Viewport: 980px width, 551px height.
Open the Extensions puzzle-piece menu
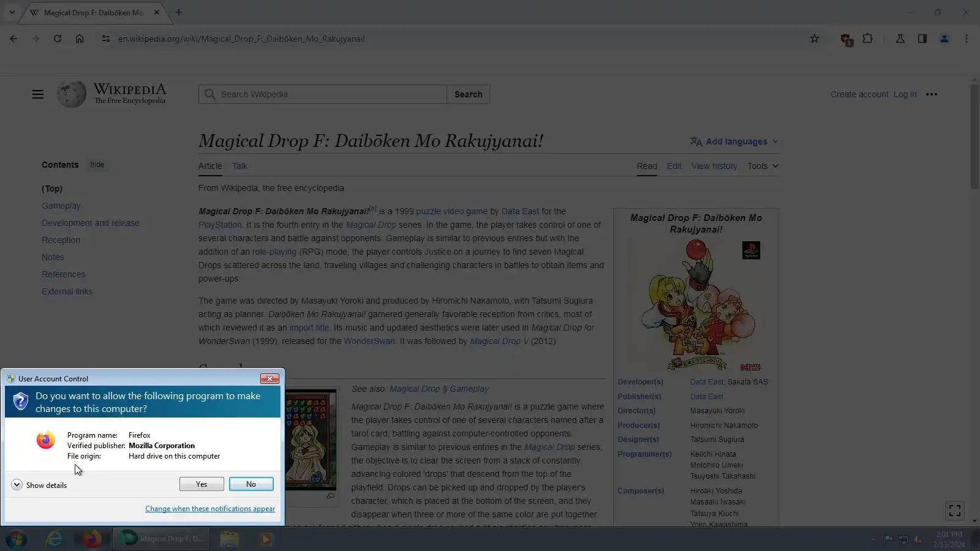click(x=868, y=39)
